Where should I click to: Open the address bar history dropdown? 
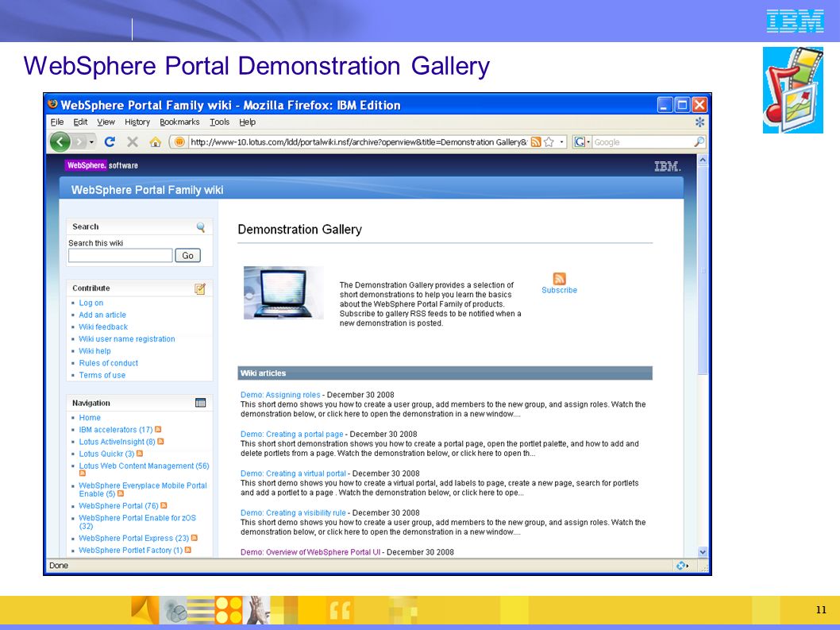[x=561, y=142]
